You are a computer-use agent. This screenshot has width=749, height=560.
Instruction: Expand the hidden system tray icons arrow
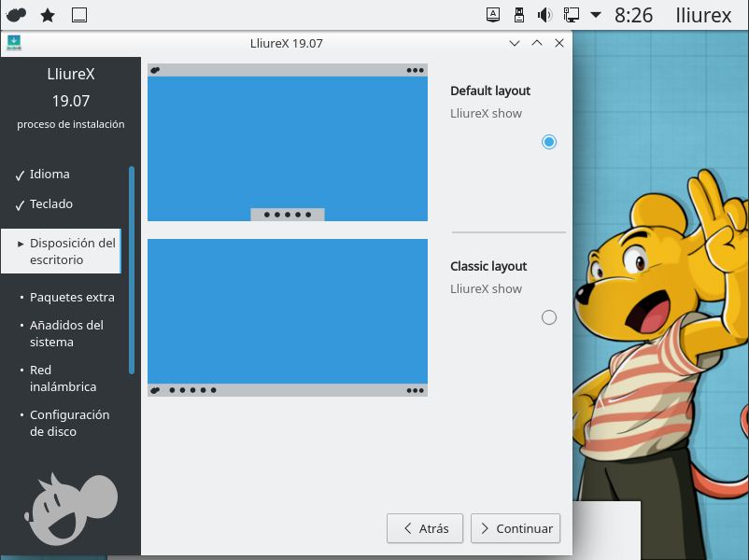pos(596,15)
